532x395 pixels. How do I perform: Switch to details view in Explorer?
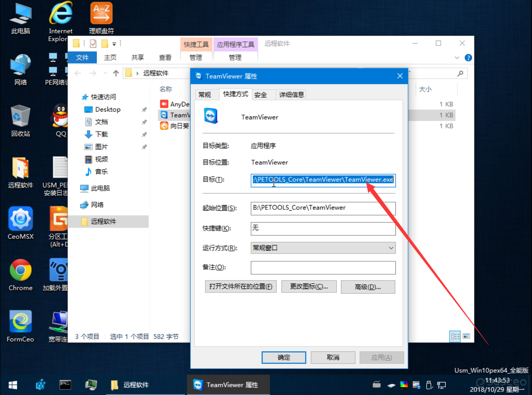(455, 336)
